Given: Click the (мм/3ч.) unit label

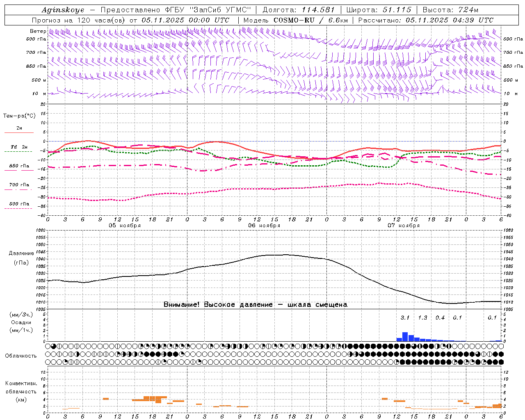Looking at the screenshot, I should pos(21,315).
